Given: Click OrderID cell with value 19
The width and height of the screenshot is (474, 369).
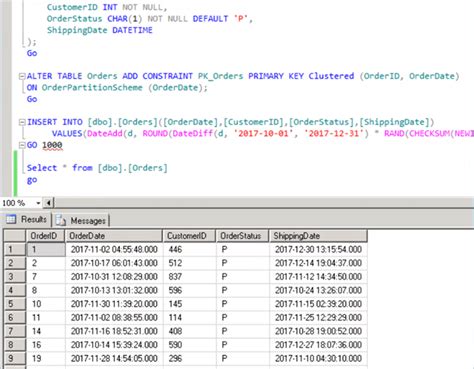Looking at the screenshot, I should click(46, 358).
